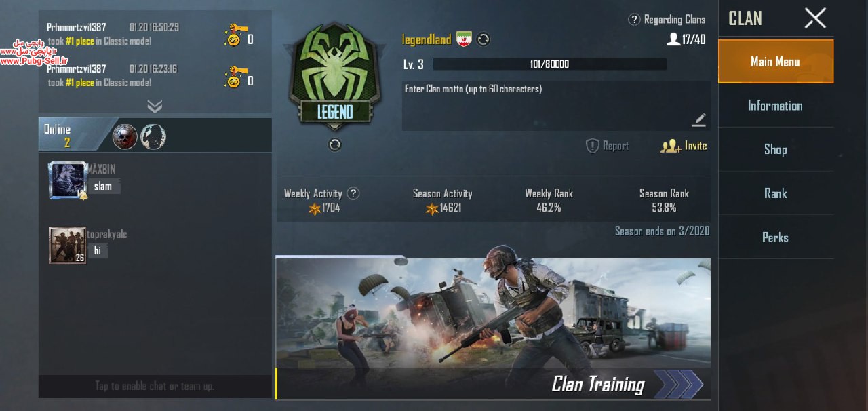Open the Information tab
868x411 pixels.
coord(776,105)
